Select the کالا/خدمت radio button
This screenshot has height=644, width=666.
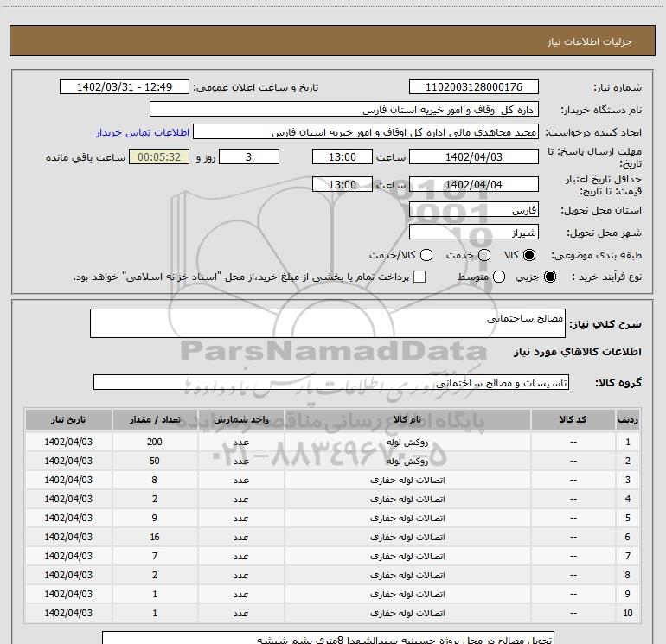coord(426,255)
